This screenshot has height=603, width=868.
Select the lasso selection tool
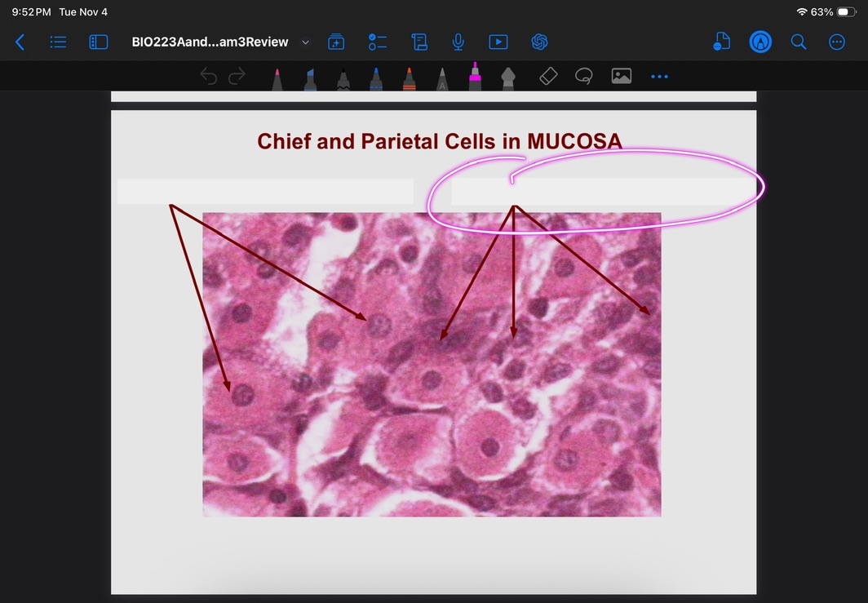click(584, 76)
